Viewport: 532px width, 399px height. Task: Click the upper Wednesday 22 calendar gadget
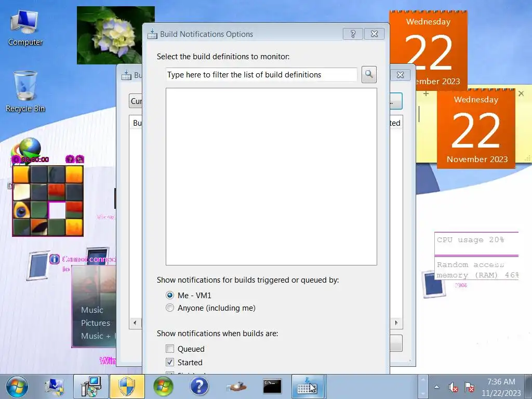click(428, 44)
